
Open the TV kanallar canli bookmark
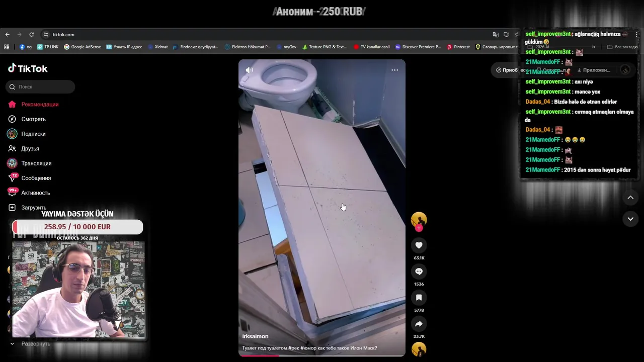371,47
